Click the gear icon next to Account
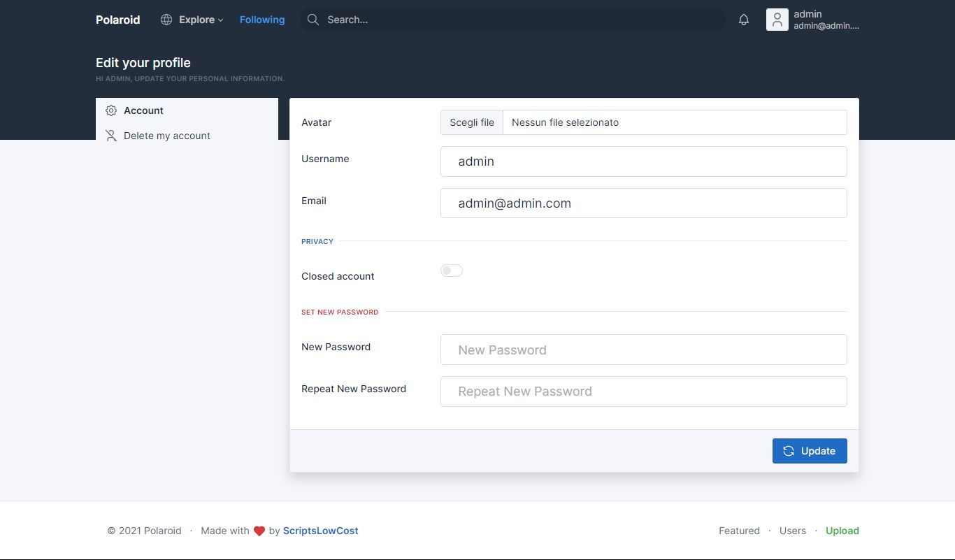This screenshot has width=955, height=560. 111,110
